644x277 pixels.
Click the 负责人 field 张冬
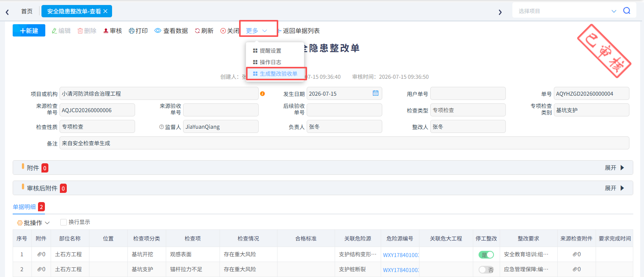pyautogui.click(x=344, y=127)
